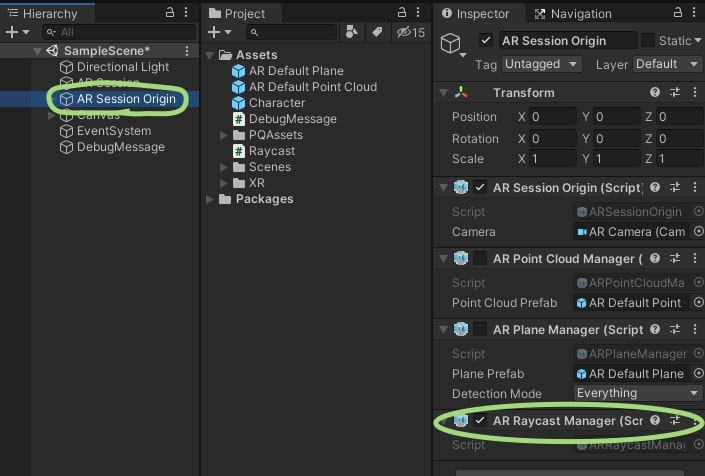Image resolution: width=705 pixels, height=476 pixels.
Task: Open the Static flags dropdown arrow
Action: click(x=698, y=40)
